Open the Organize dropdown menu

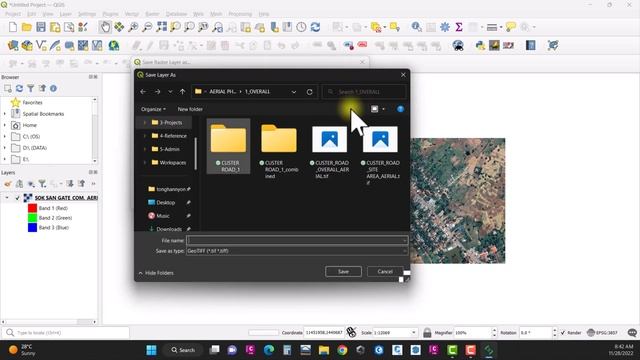[x=153, y=109]
